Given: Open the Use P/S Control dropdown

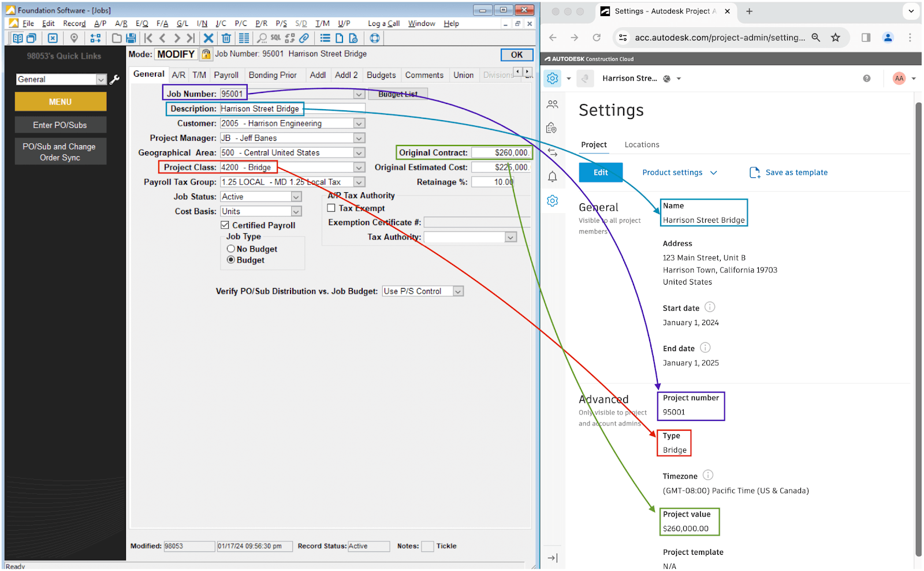Looking at the screenshot, I should (x=458, y=292).
